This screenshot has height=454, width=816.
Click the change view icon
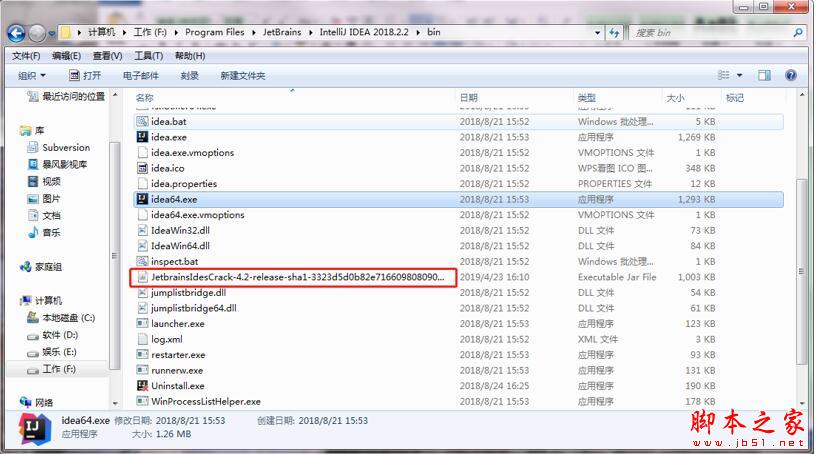click(723, 75)
